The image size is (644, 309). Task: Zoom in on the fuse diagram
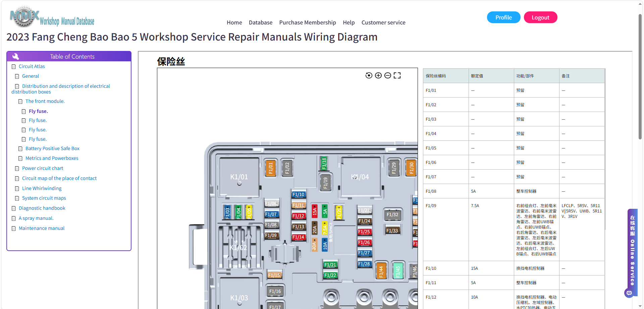click(378, 75)
